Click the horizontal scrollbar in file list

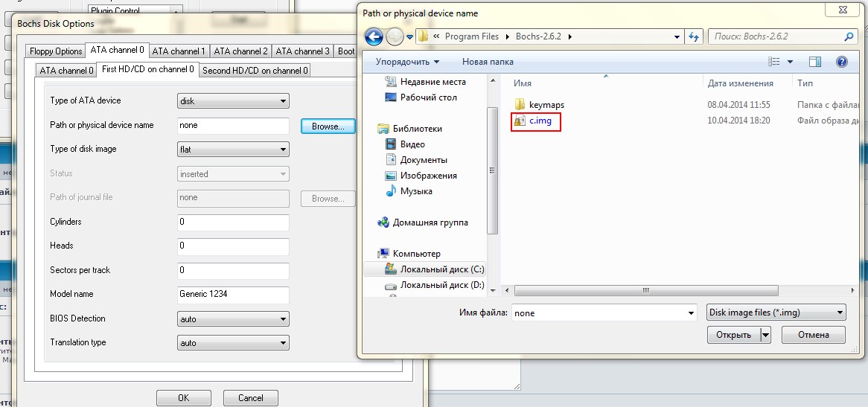coord(646,290)
